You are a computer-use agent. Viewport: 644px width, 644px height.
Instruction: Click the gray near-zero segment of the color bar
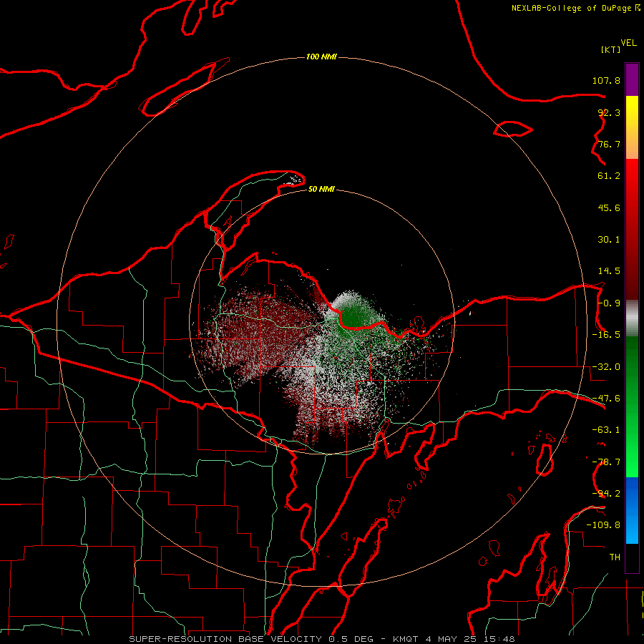click(x=632, y=318)
